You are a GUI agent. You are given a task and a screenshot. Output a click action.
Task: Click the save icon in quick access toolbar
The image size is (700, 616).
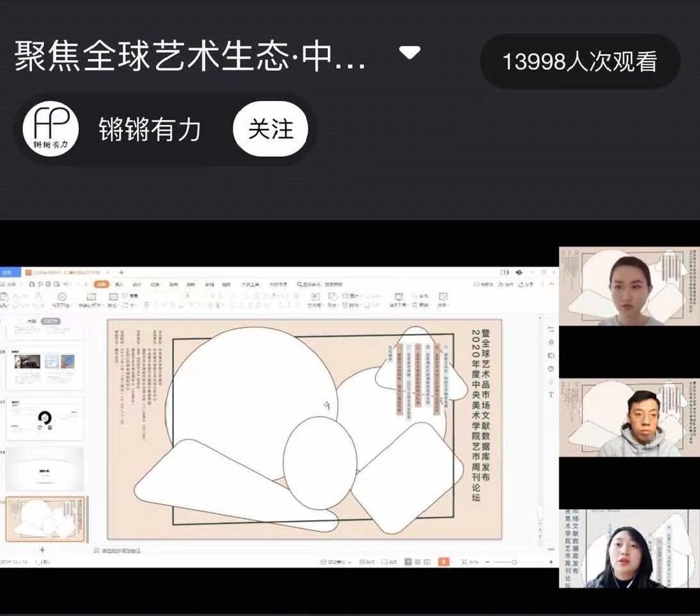coord(32,285)
